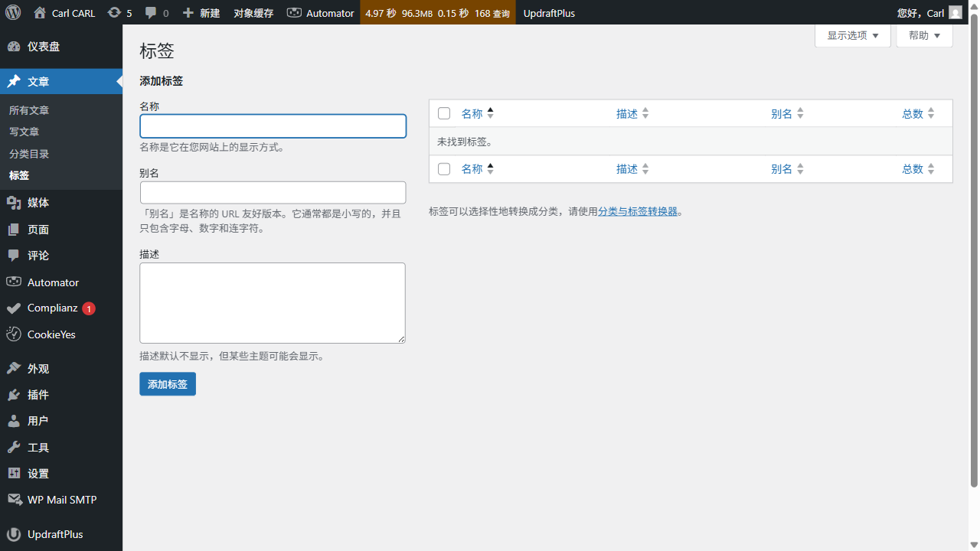
Task: Open the 分类与标签转换器 link
Action: 638,211
